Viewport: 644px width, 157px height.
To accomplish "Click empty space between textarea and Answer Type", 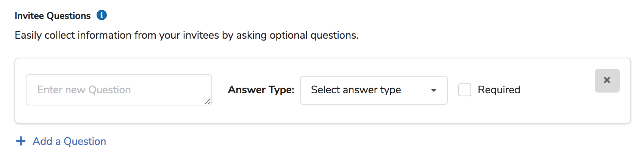I will (220, 90).
